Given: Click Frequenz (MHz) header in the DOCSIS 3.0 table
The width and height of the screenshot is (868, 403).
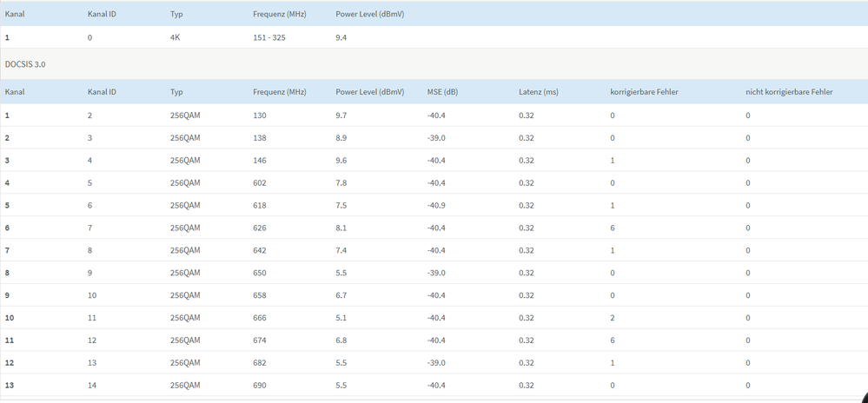Looking at the screenshot, I should (x=280, y=92).
